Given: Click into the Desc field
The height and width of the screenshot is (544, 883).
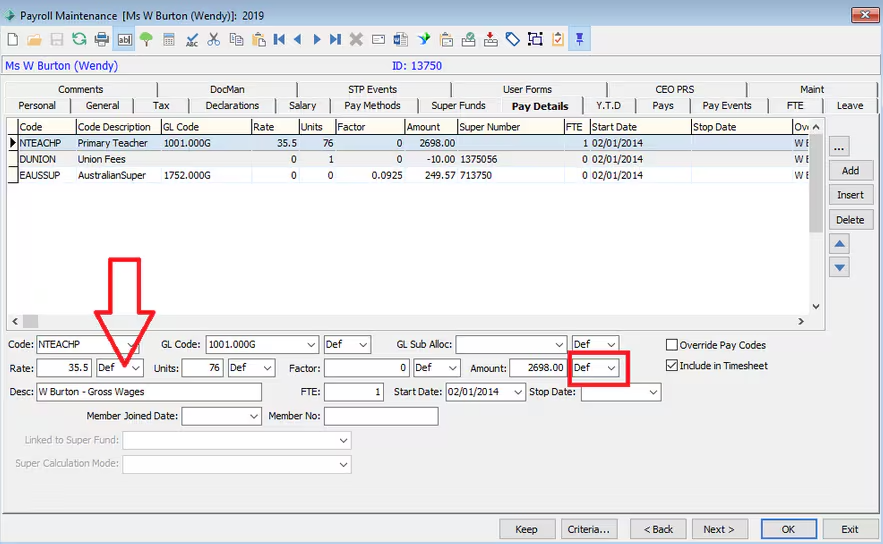Looking at the screenshot, I should pyautogui.click(x=149, y=392).
